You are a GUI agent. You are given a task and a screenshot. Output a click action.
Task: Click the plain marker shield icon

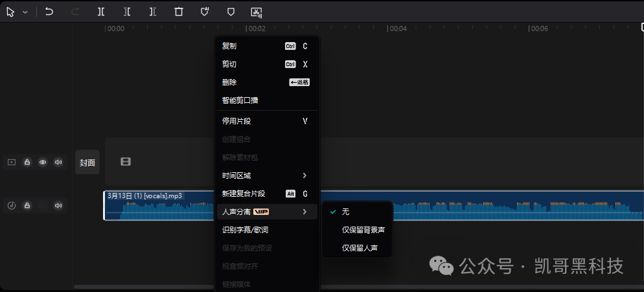pyautogui.click(x=231, y=12)
